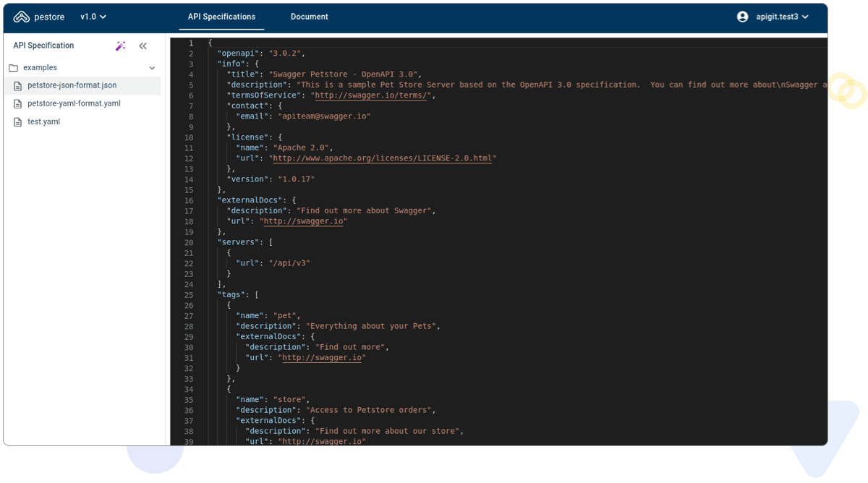This screenshot has height=483, width=868.
Task: Click line number 20 in the editor gutter
Action: pyautogui.click(x=189, y=242)
